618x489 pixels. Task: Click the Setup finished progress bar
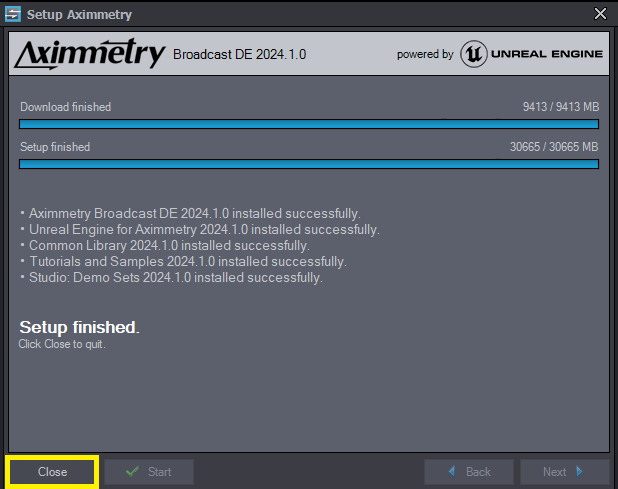309,164
